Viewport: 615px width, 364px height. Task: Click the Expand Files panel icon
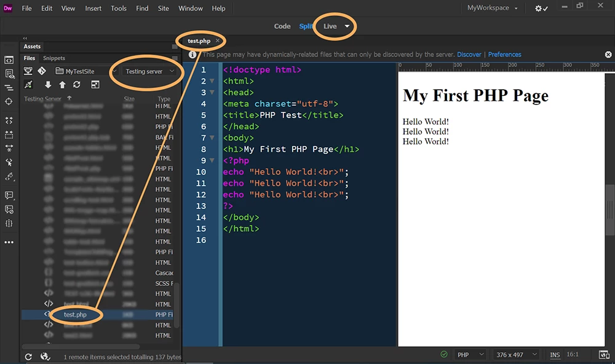pos(95,85)
